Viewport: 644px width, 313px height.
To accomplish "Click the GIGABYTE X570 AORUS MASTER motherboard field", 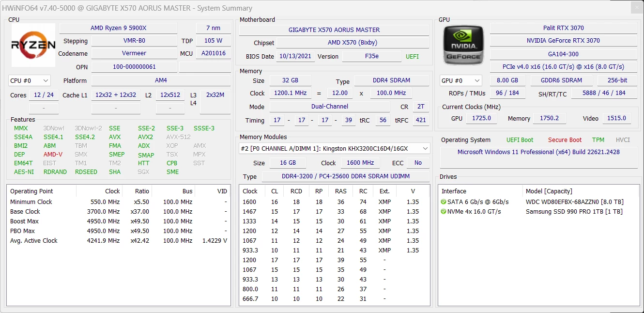I will point(334,30).
